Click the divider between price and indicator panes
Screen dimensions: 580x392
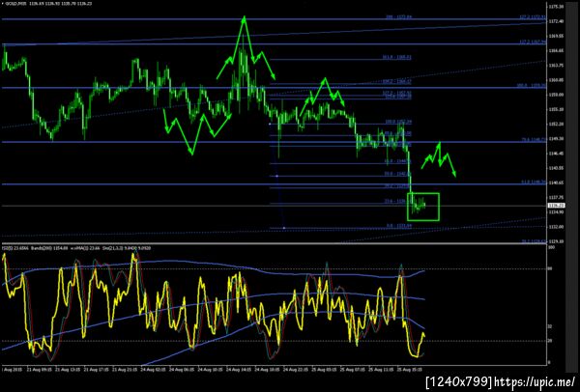[x=274, y=242]
